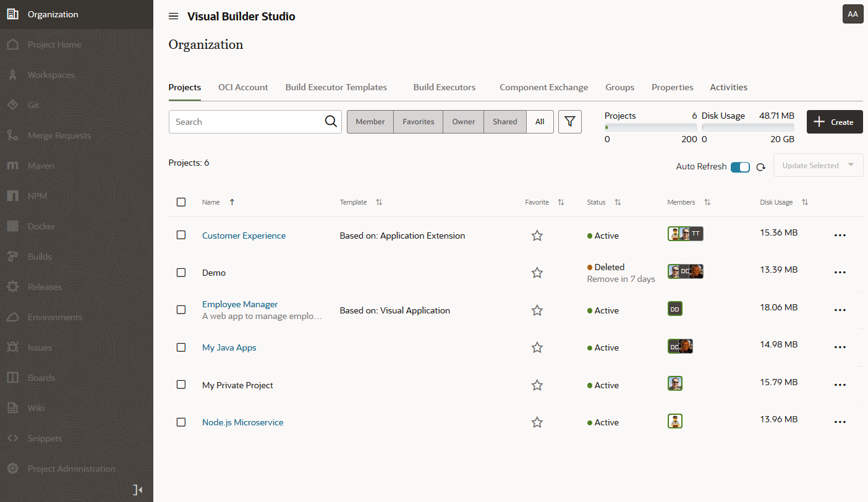Select Merge Requests in the sidebar
Screen dimensions: 868x502
[59, 135]
